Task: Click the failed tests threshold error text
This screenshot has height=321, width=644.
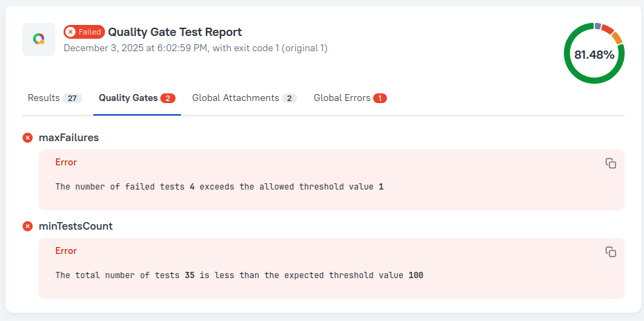Action: (x=219, y=187)
